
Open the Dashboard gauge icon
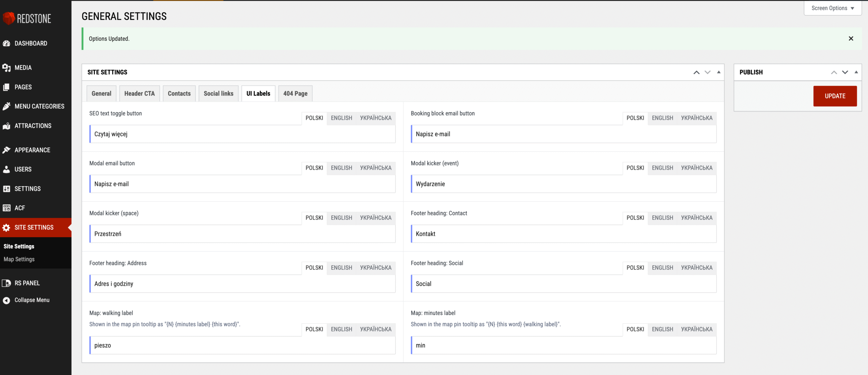[x=6, y=43]
